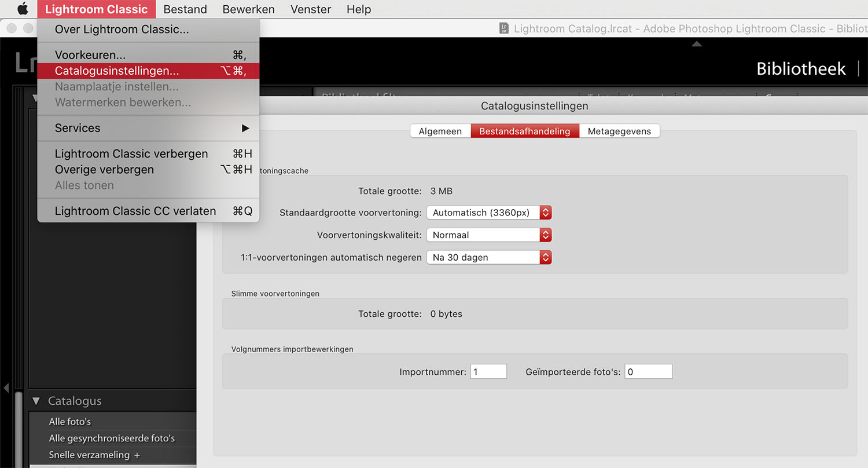The image size is (868, 468).
Task: Collapse the Catalogus panel triangle
Action: point(36,401)
